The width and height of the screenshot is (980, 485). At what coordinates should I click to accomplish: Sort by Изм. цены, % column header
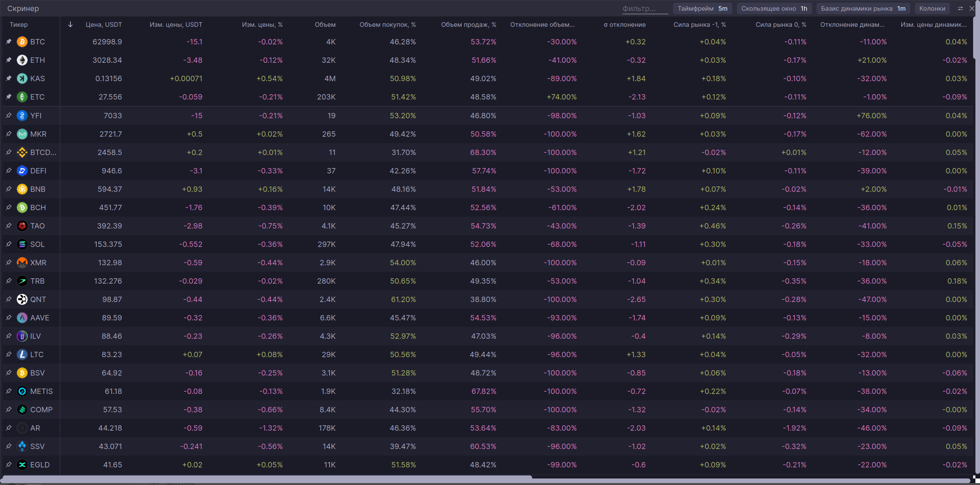pos(262,24)
